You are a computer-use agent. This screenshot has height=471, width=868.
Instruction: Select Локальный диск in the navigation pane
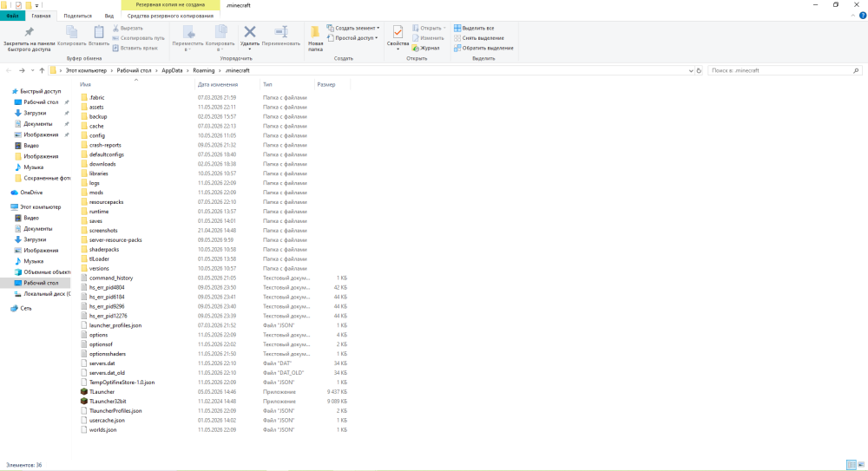click(47, 294)
